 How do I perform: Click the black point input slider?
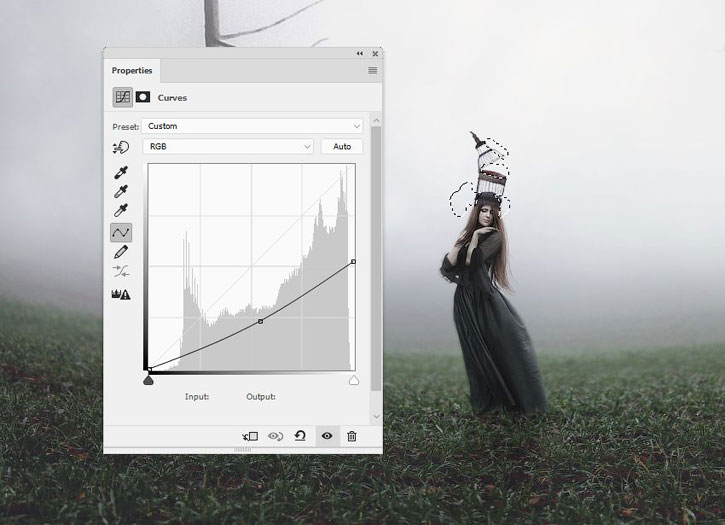pyautogui.click(x=148, y=380)
